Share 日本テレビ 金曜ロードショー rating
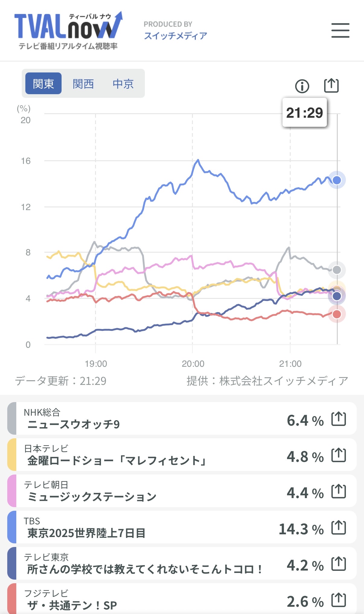 pyautogui.click(x=338, y=455)
